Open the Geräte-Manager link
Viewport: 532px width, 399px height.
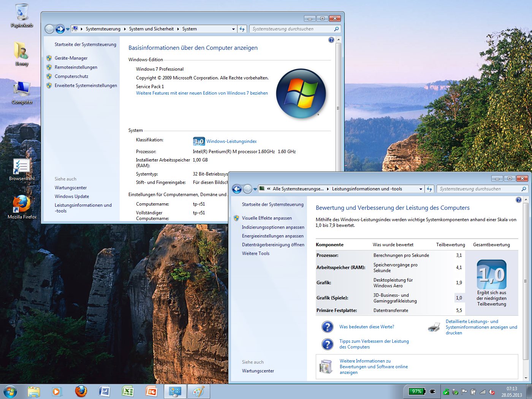click(x=71, y=58)
